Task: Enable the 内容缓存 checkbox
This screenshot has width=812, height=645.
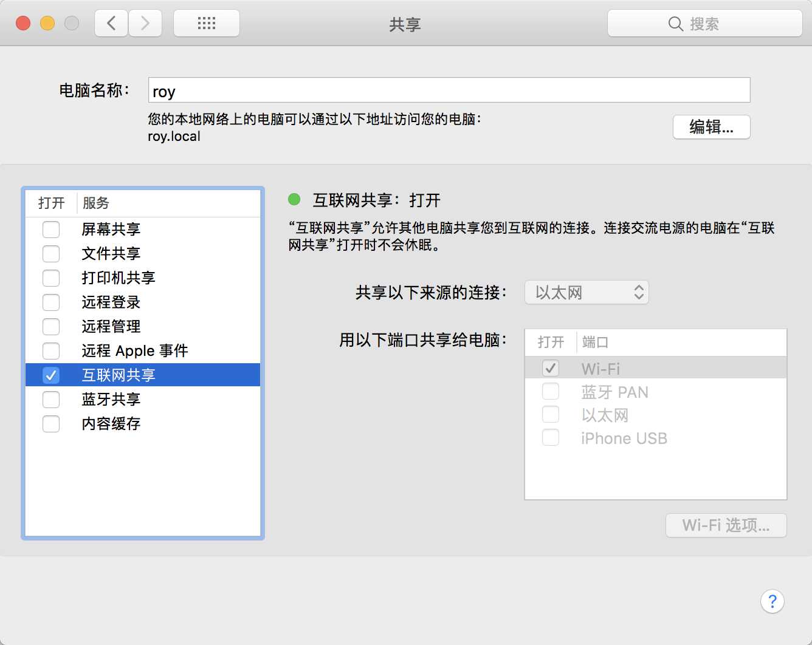Action: pos(51,424)
